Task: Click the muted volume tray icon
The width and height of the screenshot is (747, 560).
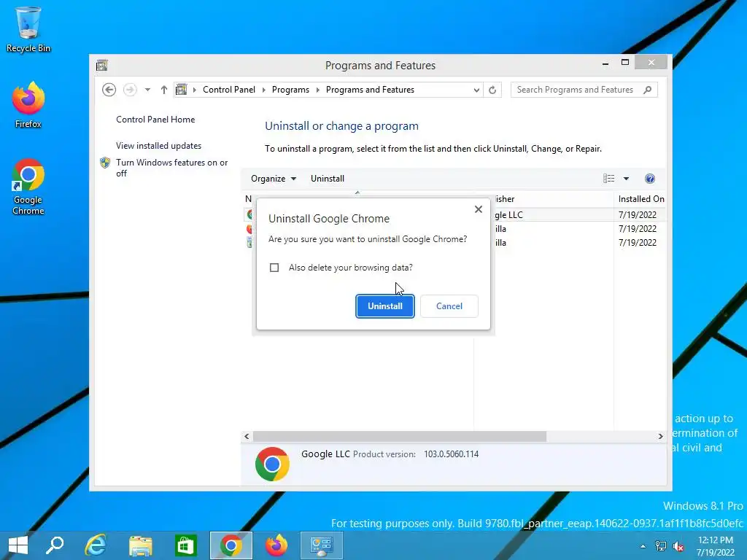Action: pos(678,546)
